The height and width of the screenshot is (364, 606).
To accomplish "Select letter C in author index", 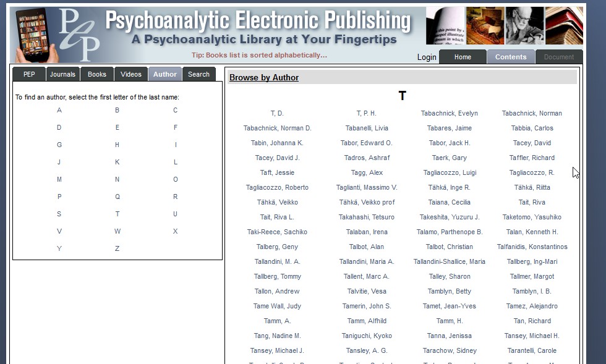I will (175, 110).
